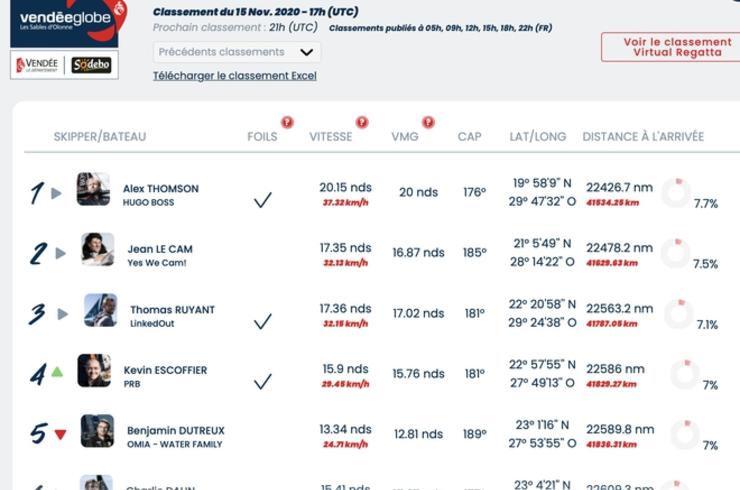The width and height of the screenshot is (740, 490).
Task: Click Kevin ESCOFFIER foils checkmark
Action: (x=263, y=381)
